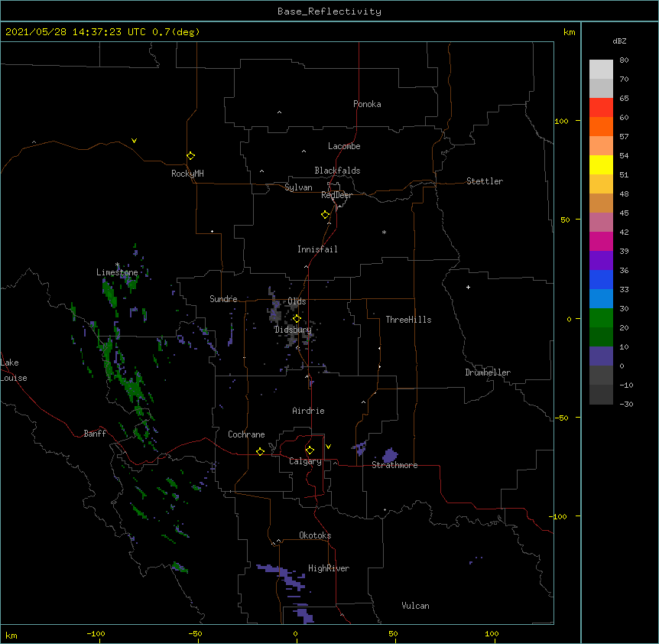Image resolution: width=659 pixels, height=644 pixels.
Task: Select the yellow 51–54 dBZ legend swatch
Action: (x=601, y=165)
